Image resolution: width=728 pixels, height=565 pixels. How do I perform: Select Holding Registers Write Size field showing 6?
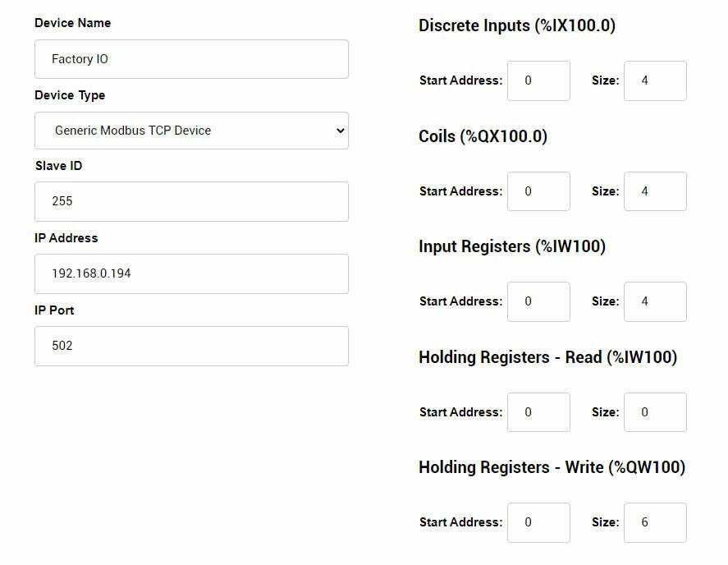(655, 523)
